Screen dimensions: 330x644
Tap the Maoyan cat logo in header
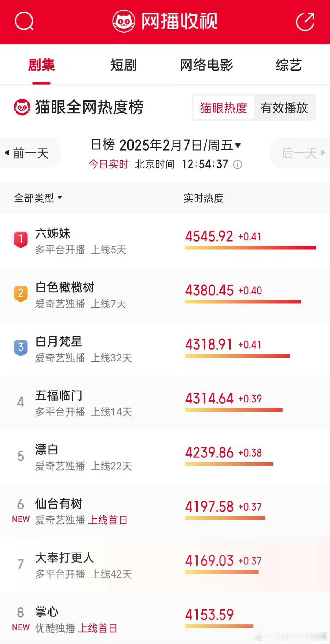click(124, 21)
